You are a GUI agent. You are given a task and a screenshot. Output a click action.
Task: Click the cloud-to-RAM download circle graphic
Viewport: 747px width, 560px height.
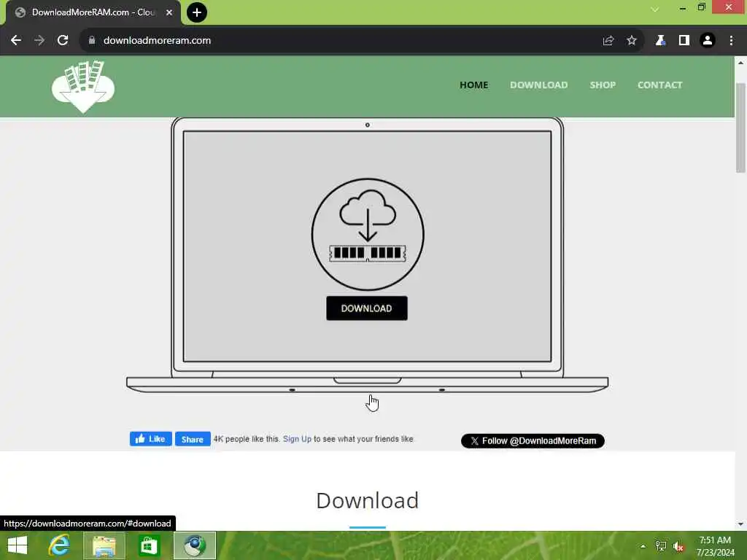pos(368,234)
